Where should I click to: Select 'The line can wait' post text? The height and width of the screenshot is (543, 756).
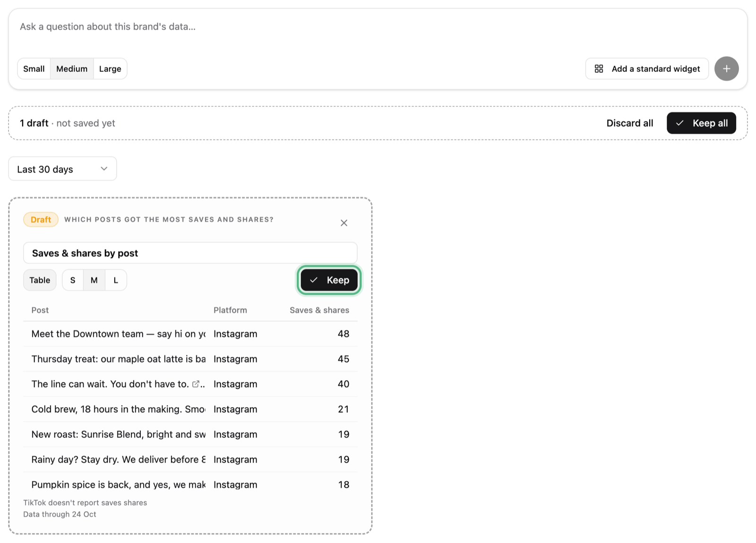click(110, 384)
